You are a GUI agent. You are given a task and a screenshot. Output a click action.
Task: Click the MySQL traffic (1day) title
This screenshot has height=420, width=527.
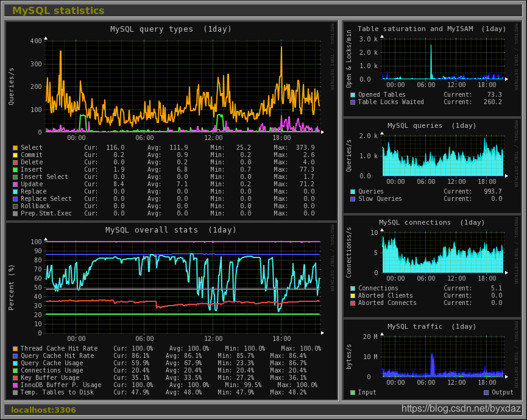(431, 326)
